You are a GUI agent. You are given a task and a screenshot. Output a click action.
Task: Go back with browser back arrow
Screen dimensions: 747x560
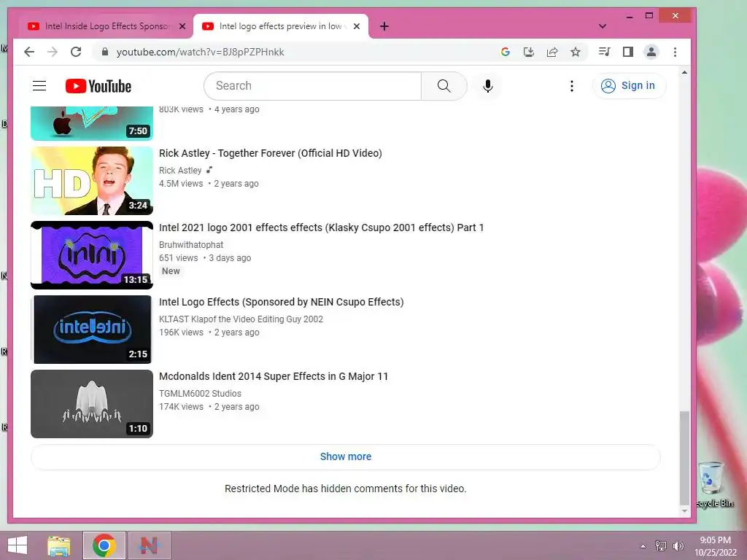coord(29,52)
